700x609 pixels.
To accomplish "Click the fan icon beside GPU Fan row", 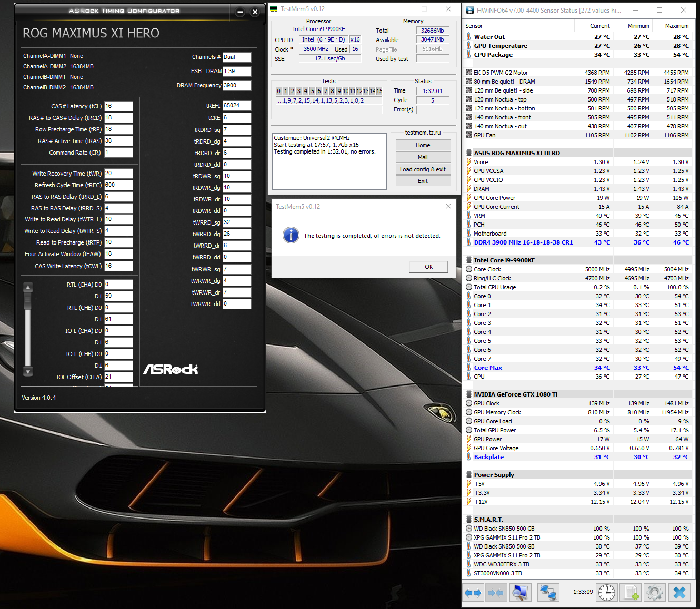I will [469, 135].
